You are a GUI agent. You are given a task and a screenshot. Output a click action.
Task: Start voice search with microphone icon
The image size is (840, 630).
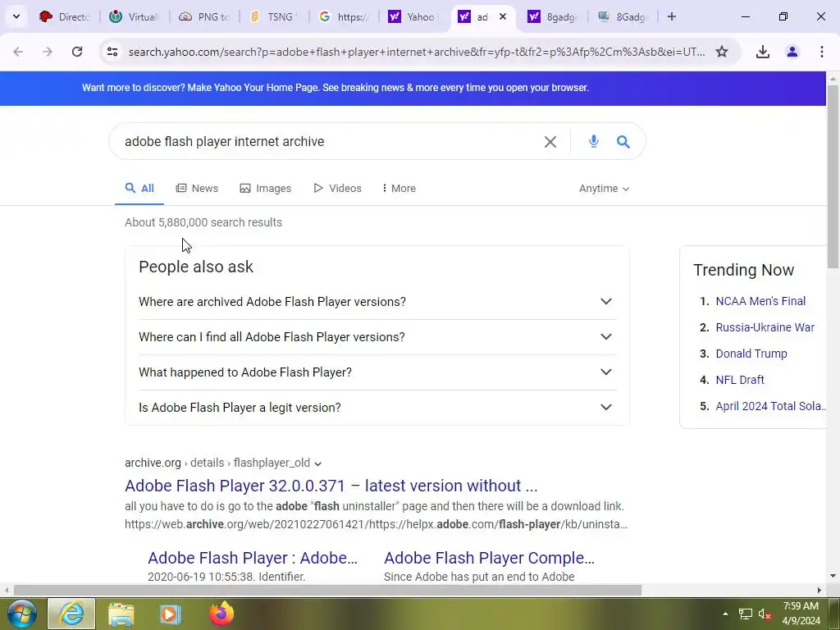coord(593,141)
